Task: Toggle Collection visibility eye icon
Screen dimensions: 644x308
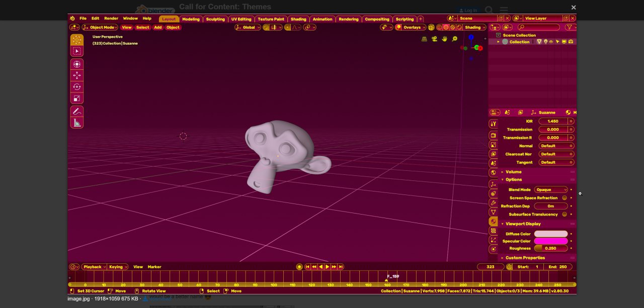Action: point(551,42)
